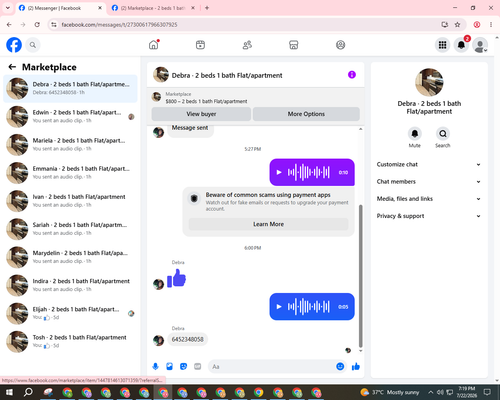Open Debra conversation in chat list
The width and height of the screenshot is (500, 400).
[70, 89]
